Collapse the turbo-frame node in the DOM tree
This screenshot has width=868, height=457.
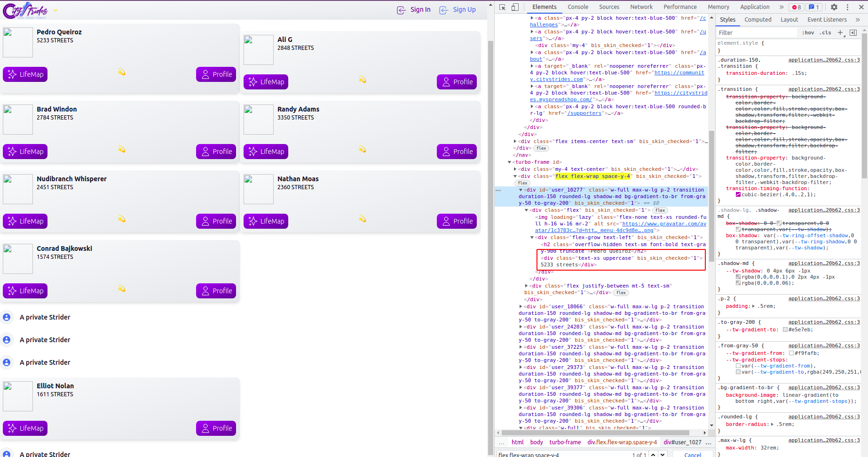(x=509, y=162)
